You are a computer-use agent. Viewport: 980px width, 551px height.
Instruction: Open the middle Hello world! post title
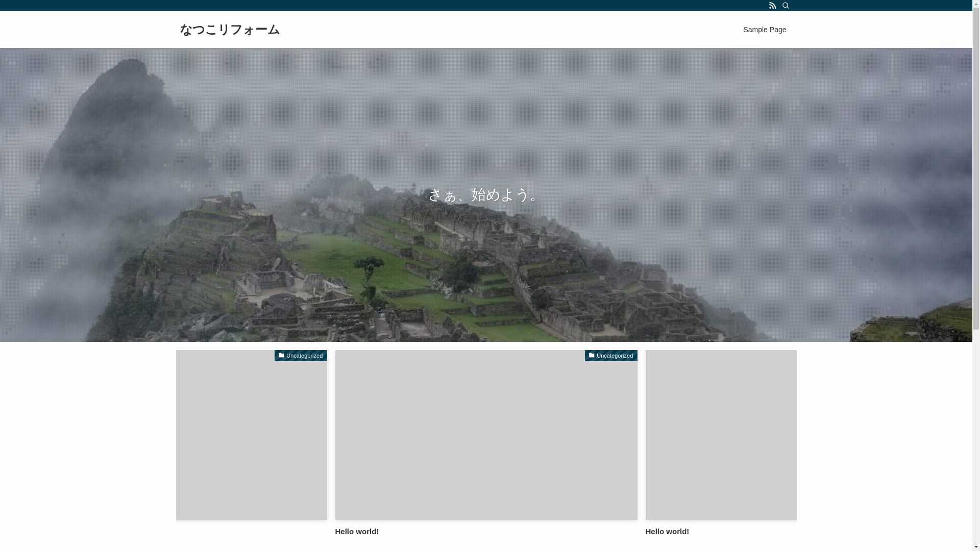(x=357, y=532)
